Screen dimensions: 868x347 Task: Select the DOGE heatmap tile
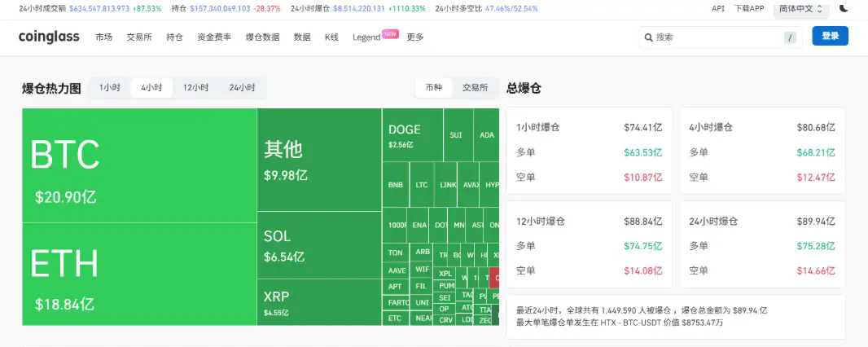pyautogui.click(x=412, y=135)
